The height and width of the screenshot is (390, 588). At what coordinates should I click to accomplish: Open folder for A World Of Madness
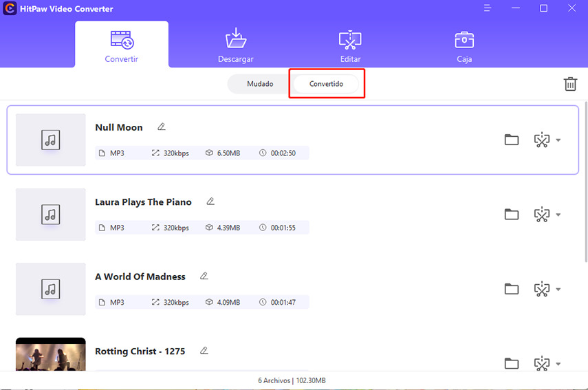(x=512, y=289)
